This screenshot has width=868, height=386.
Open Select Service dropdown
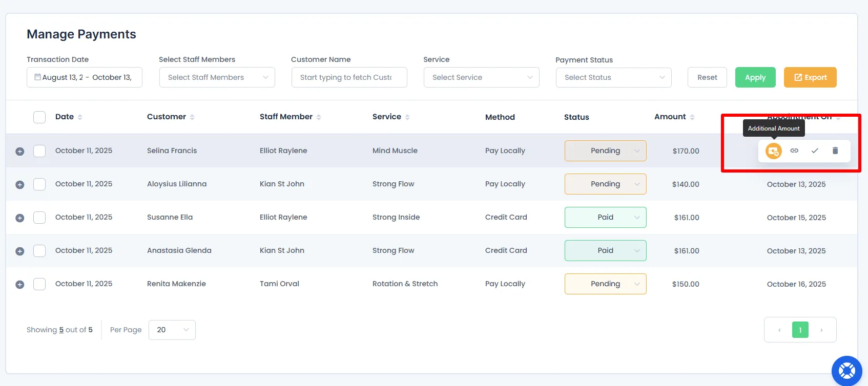pyautogui.click(x=482, y=77)
